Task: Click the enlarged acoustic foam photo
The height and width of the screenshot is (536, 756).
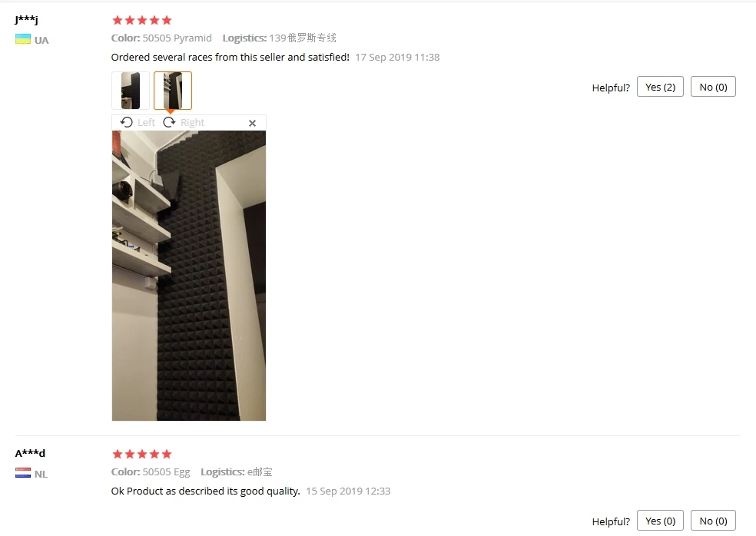Action: click(x=188, y=275)
